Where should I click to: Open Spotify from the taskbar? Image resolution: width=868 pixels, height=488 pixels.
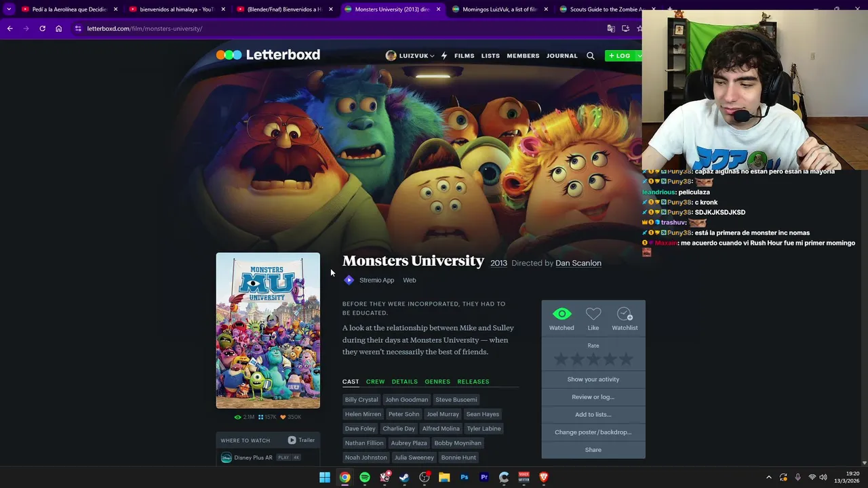(x=365, y=477)
